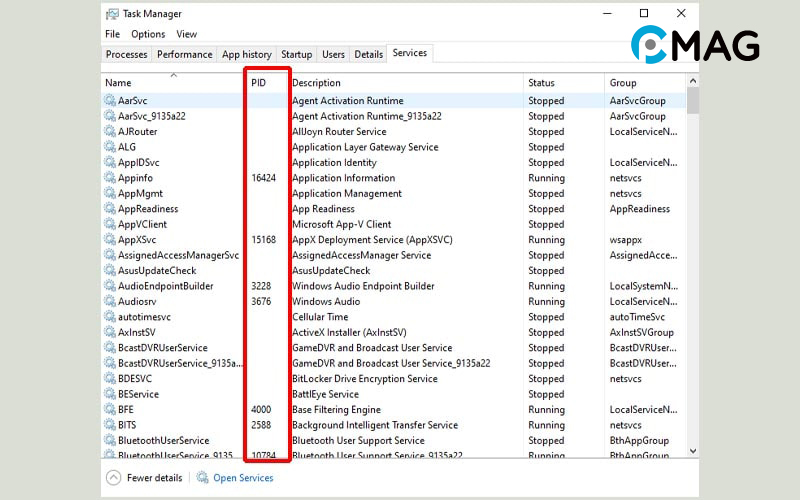Image resolution: width=800 pixels, height=500 pixels.
Task: Click the icon next to AxInstSV
Action: click(x=110, y=332)
